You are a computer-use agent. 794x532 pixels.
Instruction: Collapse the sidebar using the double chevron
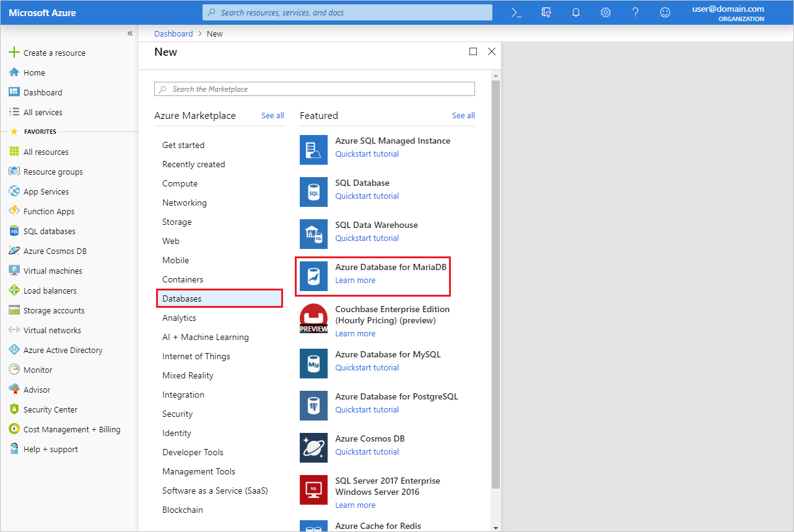(130, 33)
